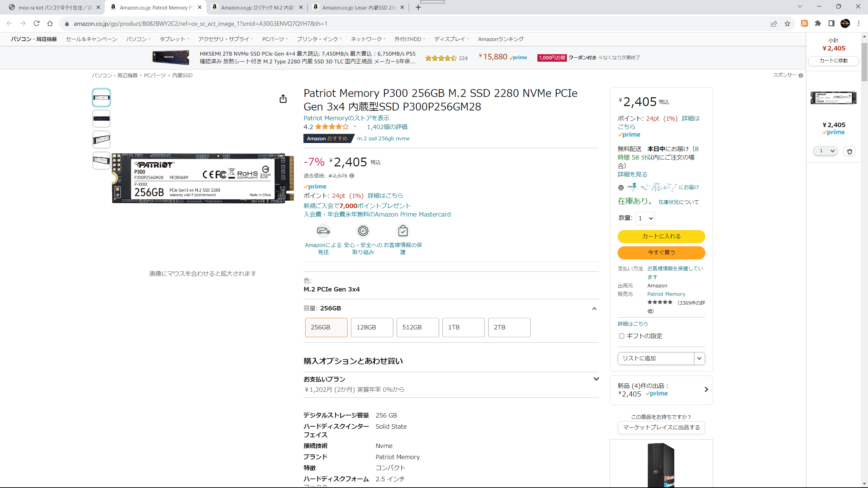
Task: Collapse the 容量 section chevron
Action: [x=594, y=308]
